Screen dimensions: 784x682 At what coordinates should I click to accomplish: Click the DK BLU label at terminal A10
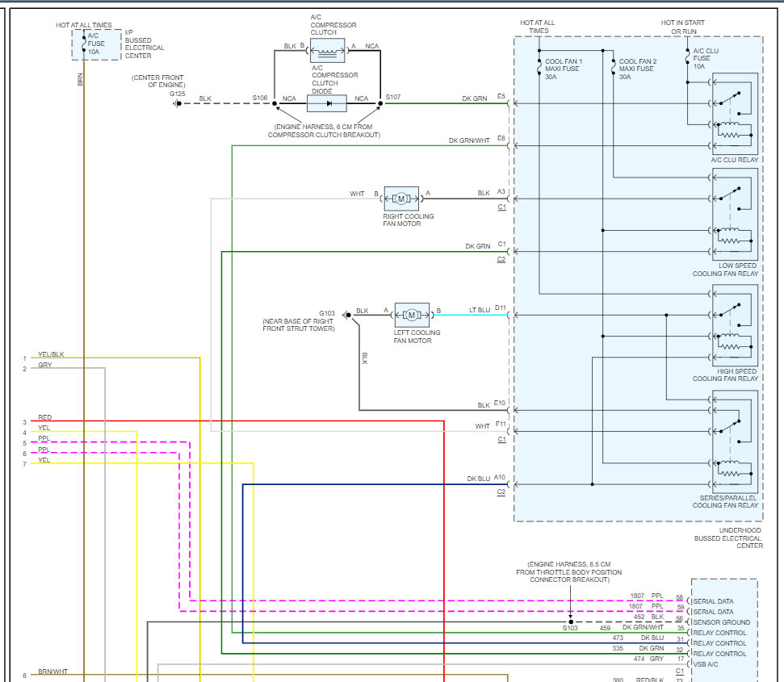[479, 479]
